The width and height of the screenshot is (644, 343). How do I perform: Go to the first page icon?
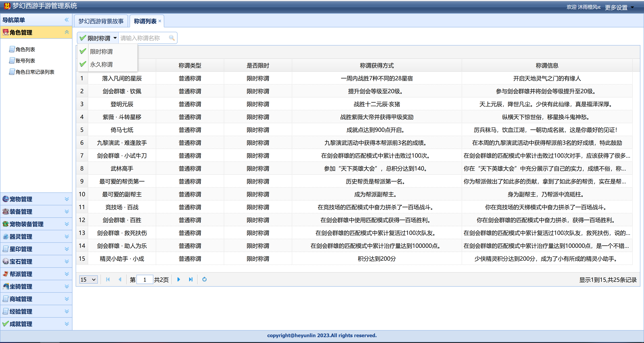[x=108, y=279]
